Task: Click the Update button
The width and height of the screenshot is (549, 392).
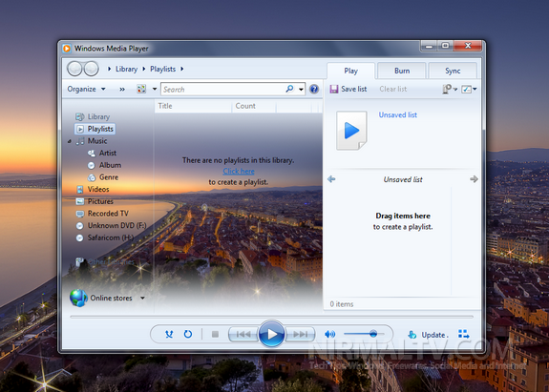Action: [428, 335]
